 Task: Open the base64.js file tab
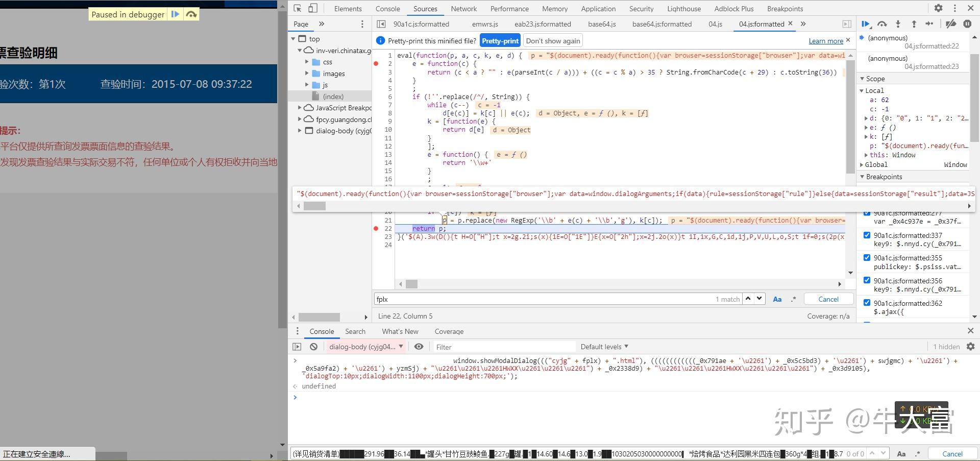pos(602,24)
